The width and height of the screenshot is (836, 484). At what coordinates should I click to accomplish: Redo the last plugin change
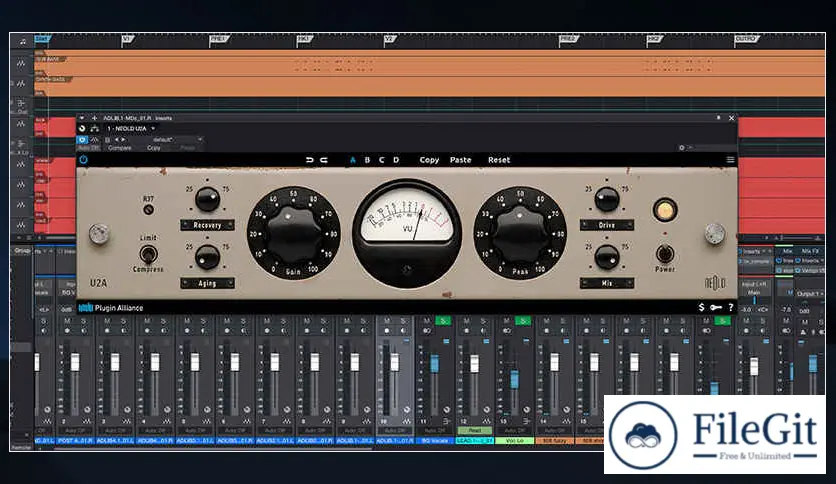[x=324, y=160]
